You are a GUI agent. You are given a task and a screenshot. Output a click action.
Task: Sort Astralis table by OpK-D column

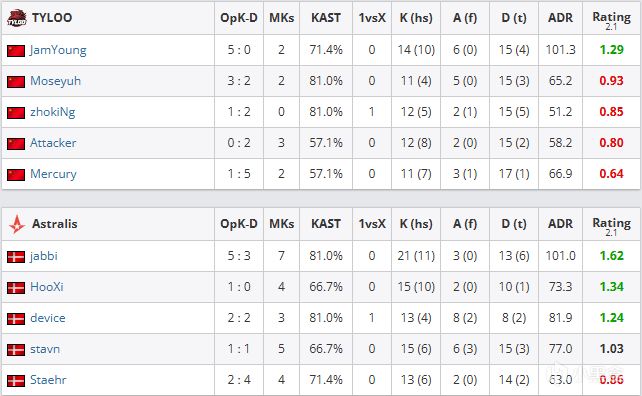(x=239, y=224)
